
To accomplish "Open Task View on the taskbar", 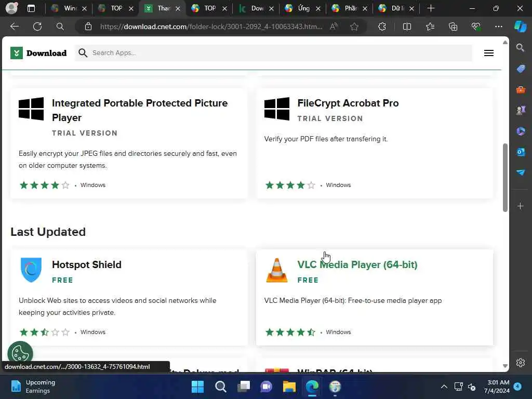I will (x=243, y=387).
